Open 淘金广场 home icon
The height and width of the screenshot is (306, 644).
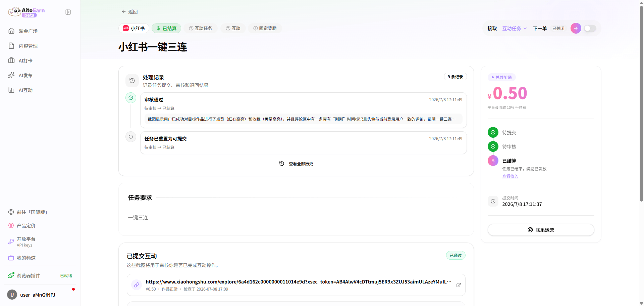coord(11,31)
